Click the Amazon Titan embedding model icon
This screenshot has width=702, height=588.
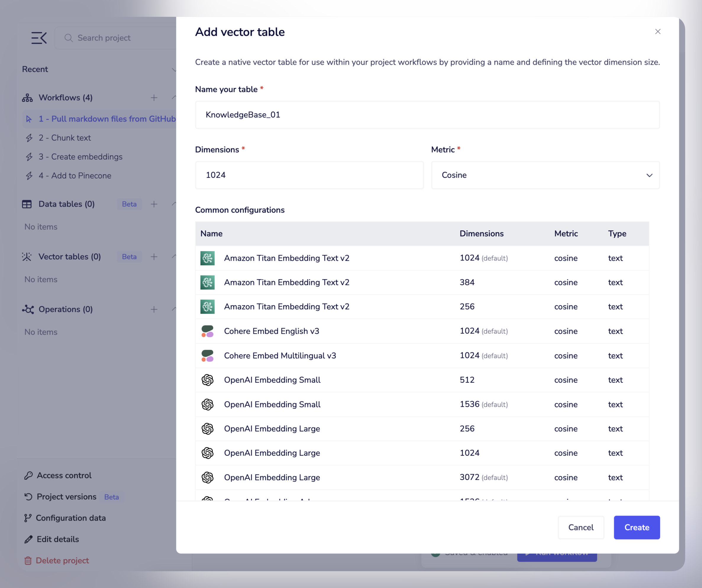click(x=207, y=258)
